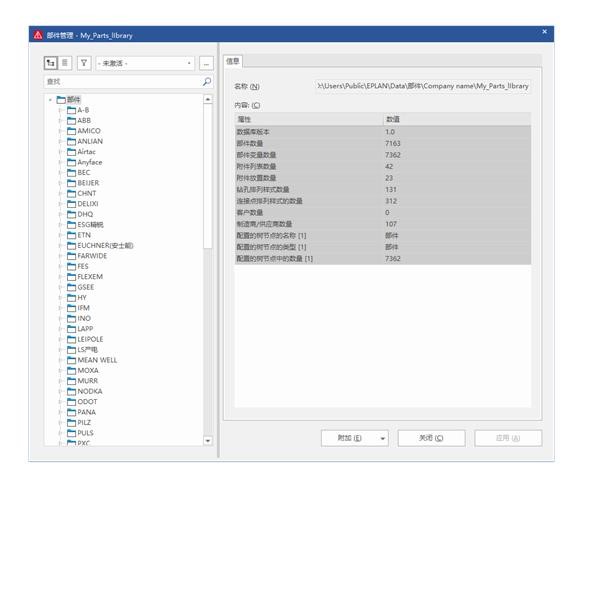Click the 应用 button
600x600 pixels.
(508, 438)
